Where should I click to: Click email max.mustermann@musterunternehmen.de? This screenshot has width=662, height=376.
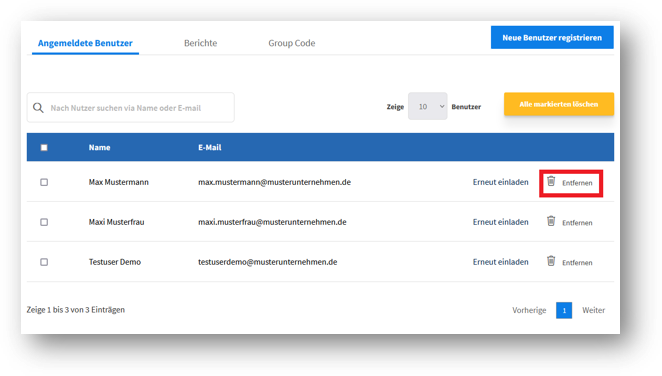click(274, 182)
